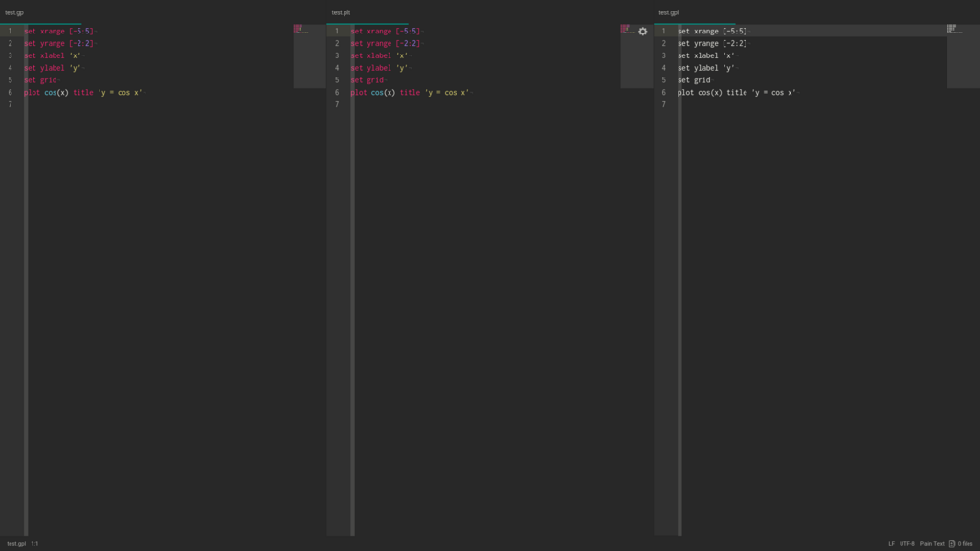
Task: Click 'set ylabel 'y'' line in test.gpl
Action: coord(706,68)
